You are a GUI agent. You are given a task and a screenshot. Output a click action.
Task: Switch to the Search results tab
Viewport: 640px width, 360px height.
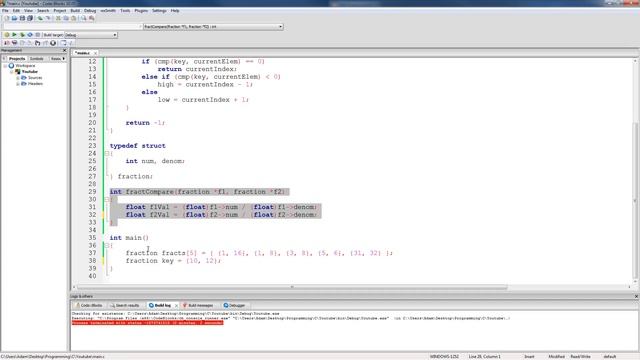pyautogui.click(x=125, y=305)
